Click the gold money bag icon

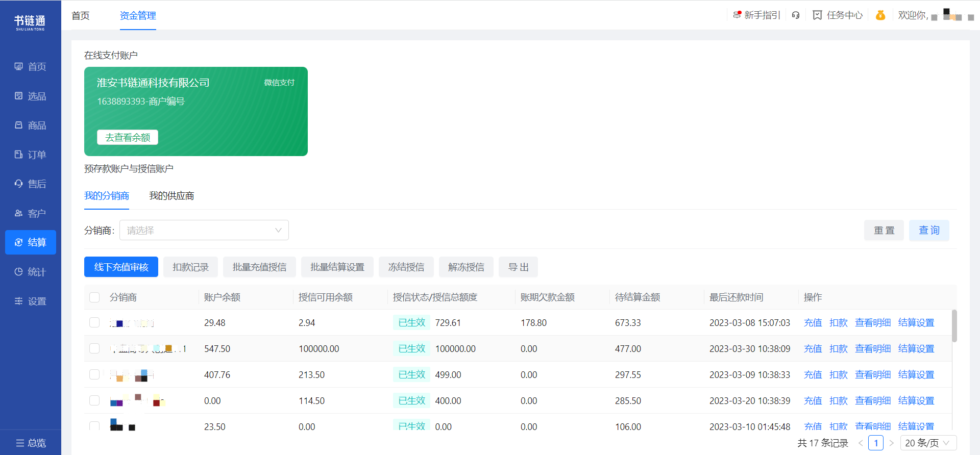tap(880, 15)
